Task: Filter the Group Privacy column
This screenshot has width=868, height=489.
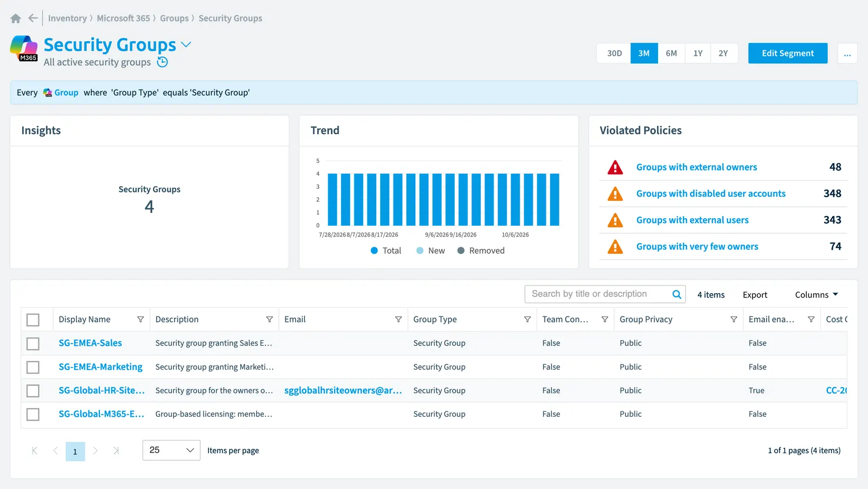Action: coord(733,320)
